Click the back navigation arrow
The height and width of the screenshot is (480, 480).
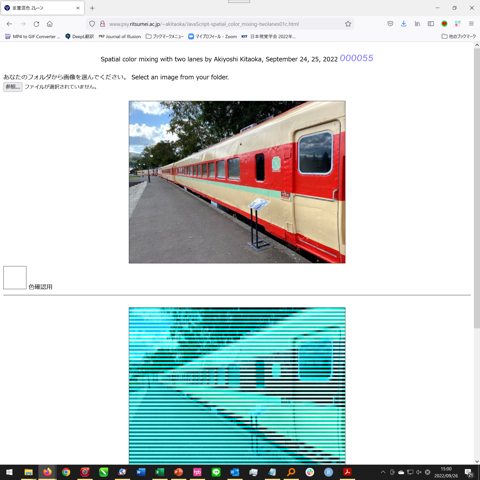pyautogui.click(x=9, y=24)
